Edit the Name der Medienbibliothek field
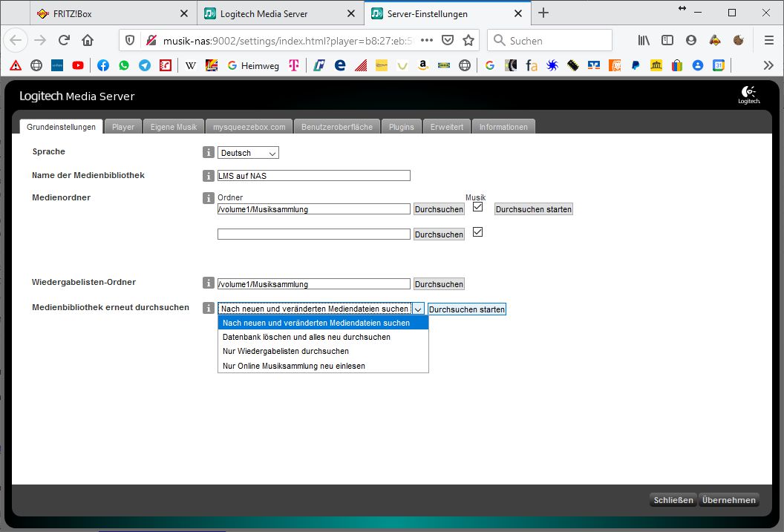The image size is (784, 532). point(313,175)
